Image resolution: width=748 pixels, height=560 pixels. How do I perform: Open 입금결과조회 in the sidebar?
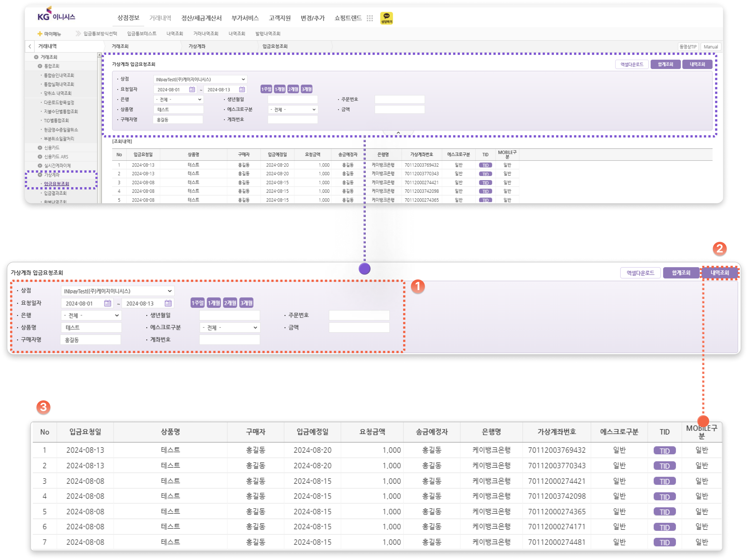pyautogui.click(x=55, y=193)
